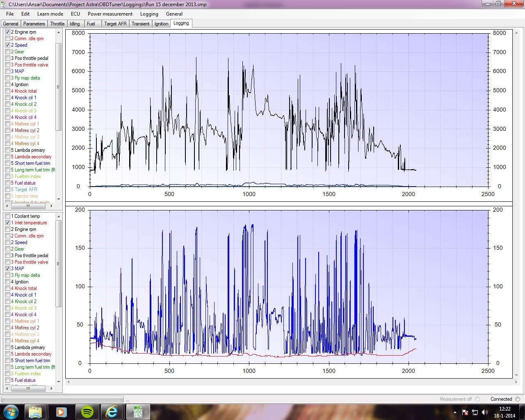Switch to the Idling tab
Image resolution: width=525 pixels, height=420 pixels.
coord(75,24)
